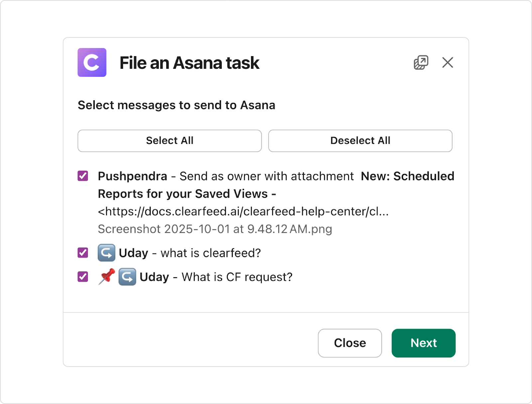
Task: Click Select All to choose every message
Action: 169,141
